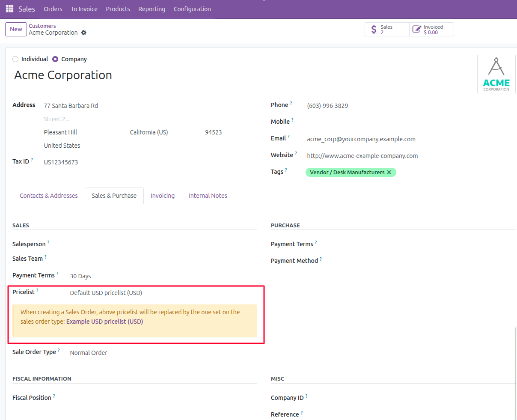The image size is (517, 420).
Task: Open the To Invoice menu
Action: click(x=84, y=9)
